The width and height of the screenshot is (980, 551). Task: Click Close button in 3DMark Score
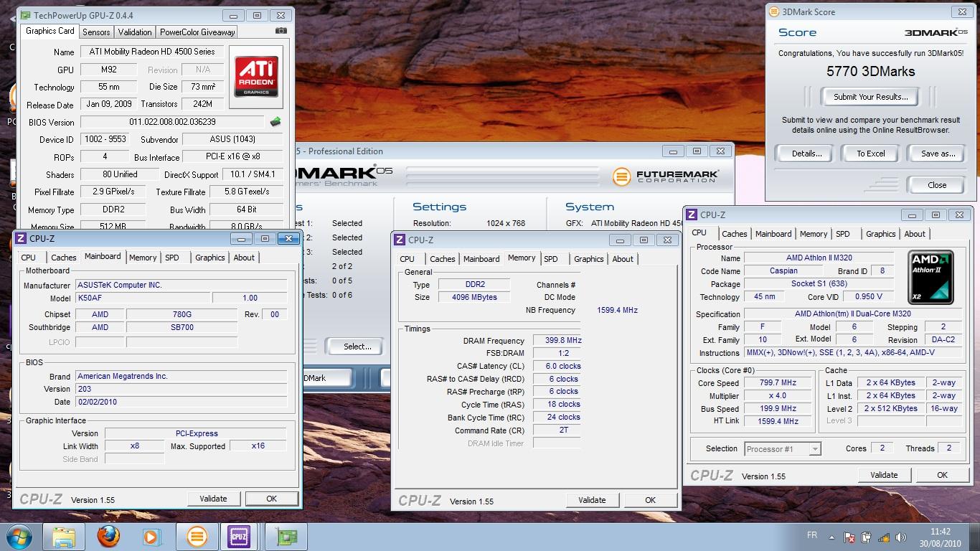tap(937, 185)
